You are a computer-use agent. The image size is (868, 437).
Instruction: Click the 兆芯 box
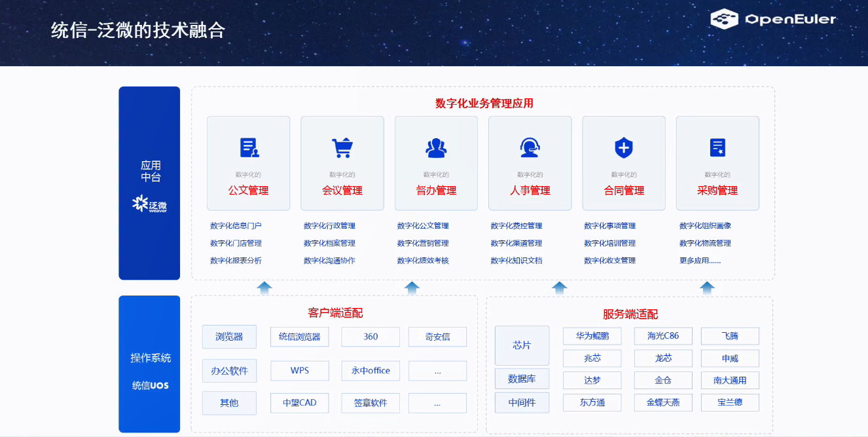point(592,358)
